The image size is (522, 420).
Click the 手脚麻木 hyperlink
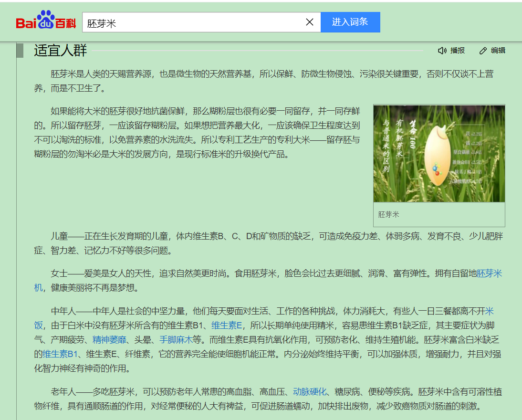coord(176,340)
